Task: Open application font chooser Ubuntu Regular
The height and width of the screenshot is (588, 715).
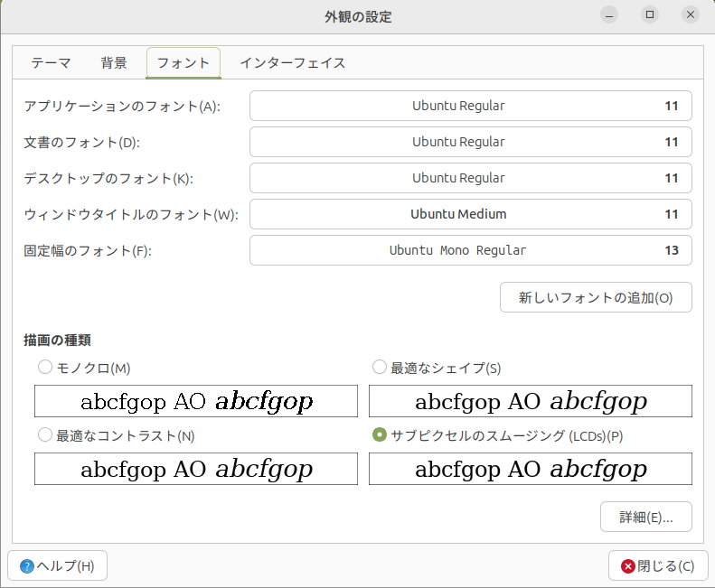Action: (471, 106)
